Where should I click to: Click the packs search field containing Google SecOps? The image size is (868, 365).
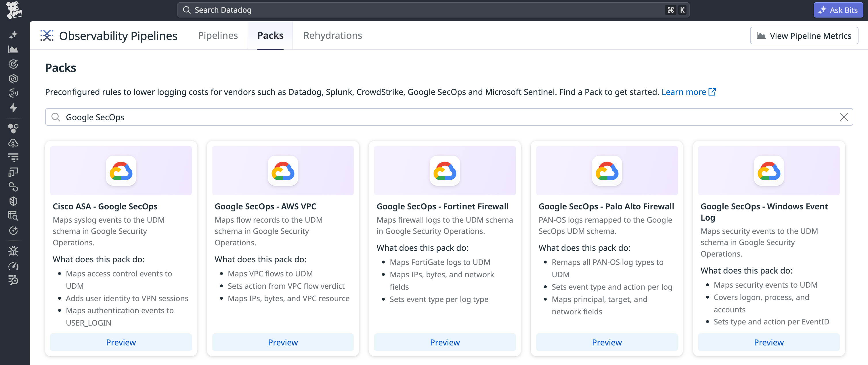449,117
